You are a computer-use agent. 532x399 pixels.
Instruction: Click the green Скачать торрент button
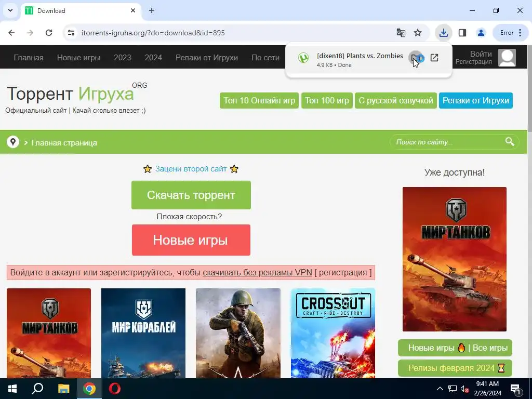point(191,195)
